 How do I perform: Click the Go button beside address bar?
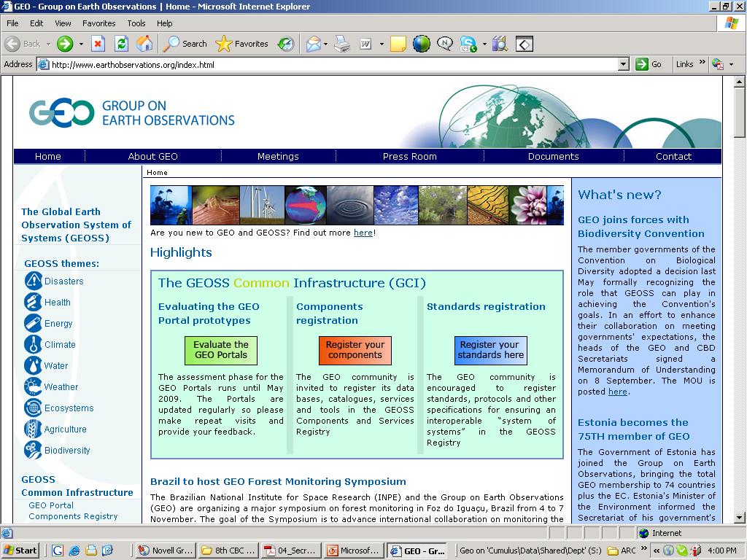(649, 64)
